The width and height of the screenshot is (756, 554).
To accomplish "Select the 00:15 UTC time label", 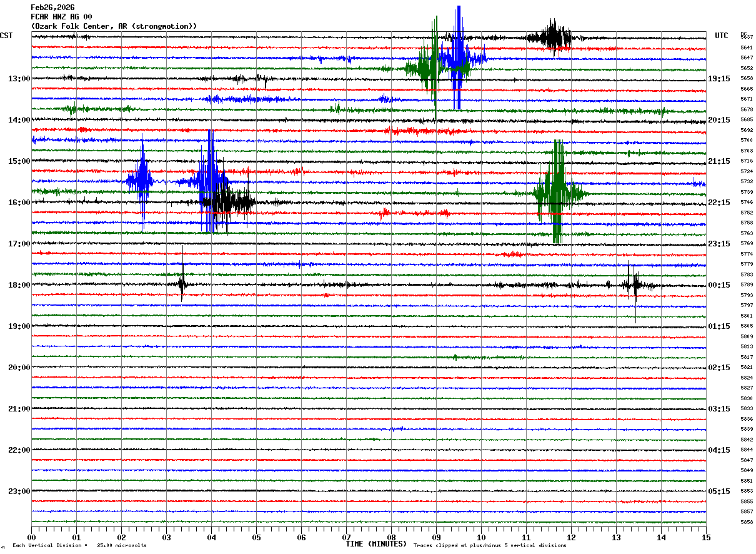I will 719,285.
